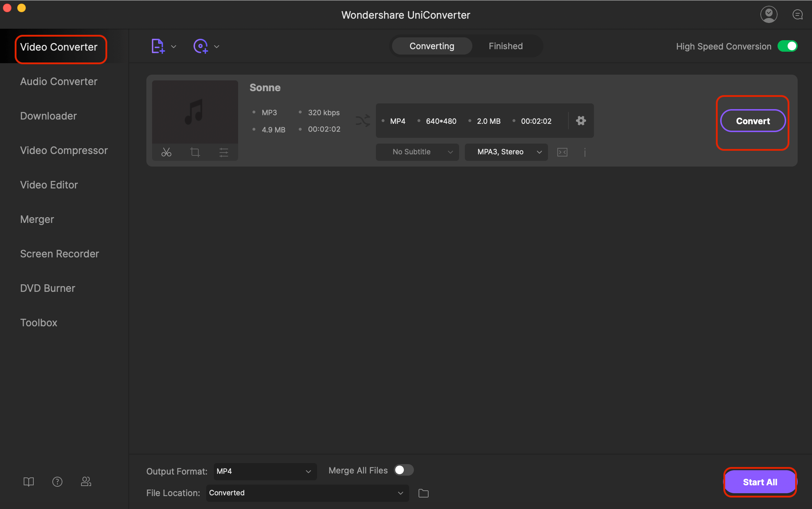Viewport: 812px width, 509px height.
Task: Click the crop icon for Sonne file
Action: tap(194, 151)
